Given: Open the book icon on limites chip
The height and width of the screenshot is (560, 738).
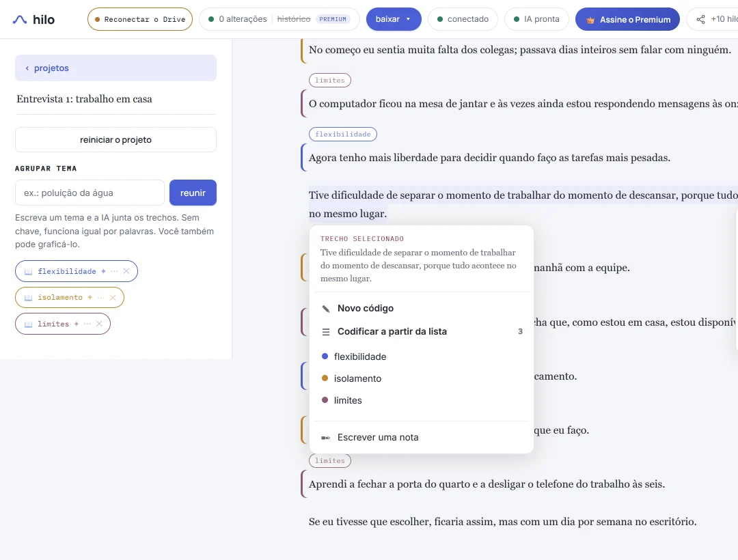Looking at the screenshot, I should pos(28,324).
